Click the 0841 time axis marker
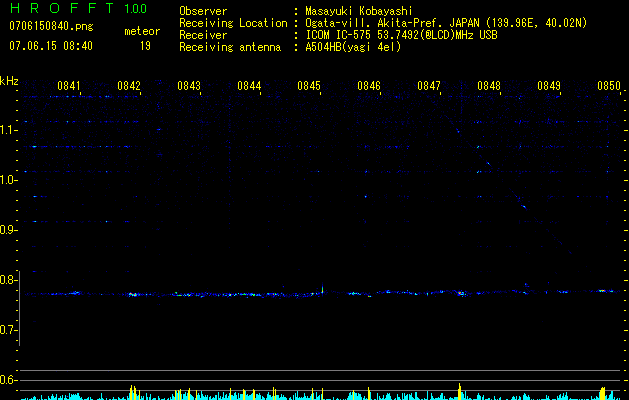Screen dimensions: 629x400 point(69,86)
